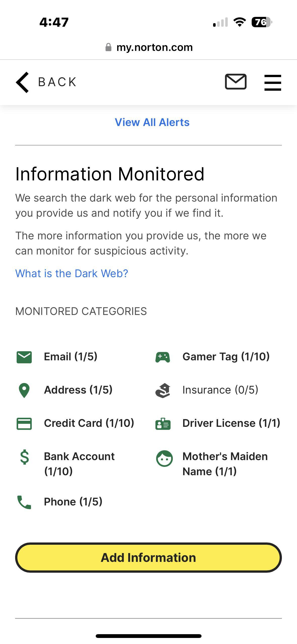Viewport: 297px width, 644px height.
Task: Tap the Driver License ID icon
Action: tap(163, 424)
